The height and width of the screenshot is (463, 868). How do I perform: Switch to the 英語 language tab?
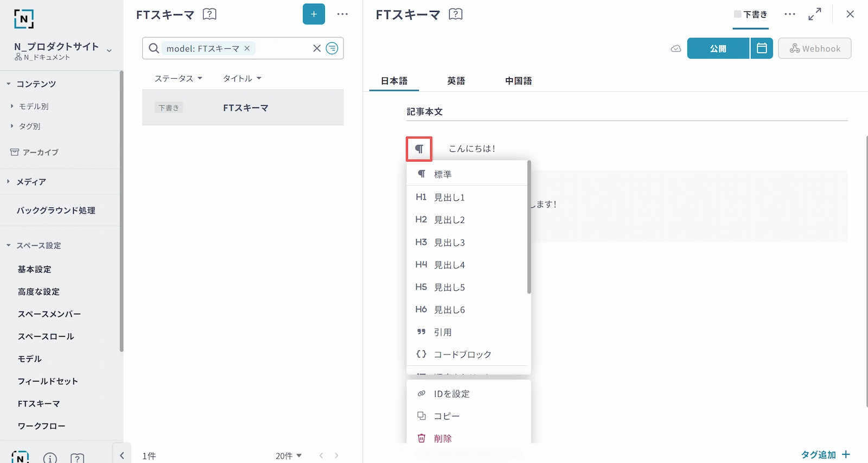pos(456,81)
